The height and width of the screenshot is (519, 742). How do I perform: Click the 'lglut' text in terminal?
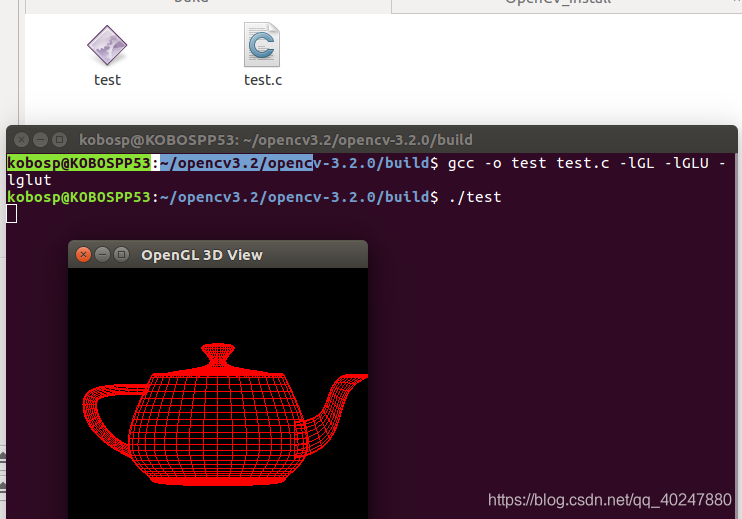click(x=29, y=180)
